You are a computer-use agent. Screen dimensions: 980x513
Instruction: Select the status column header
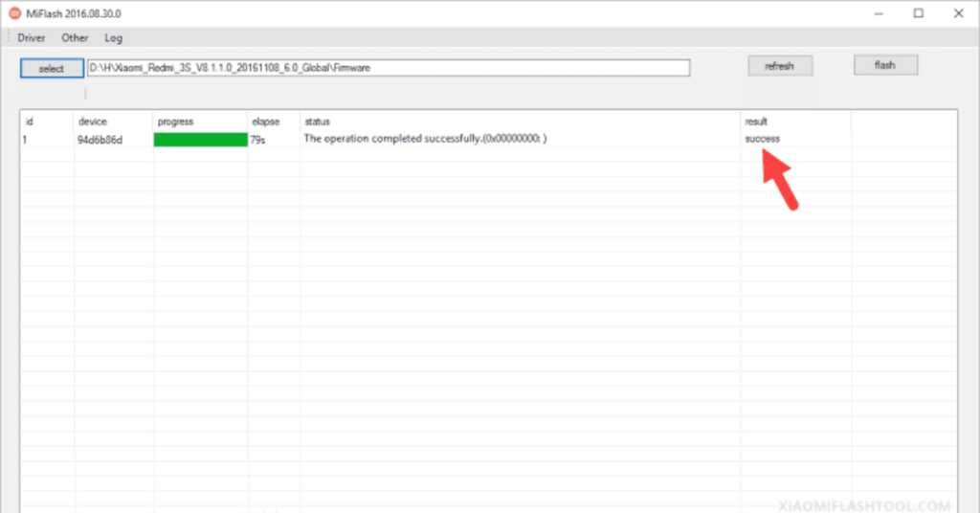pyautogui.click(x=317, y=122)
